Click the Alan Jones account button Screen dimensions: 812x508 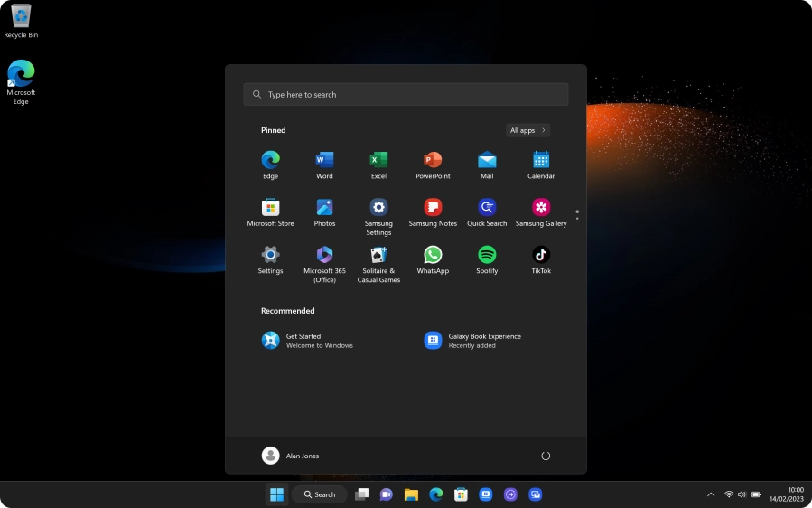pyautogui.click(x=291, y=456)
